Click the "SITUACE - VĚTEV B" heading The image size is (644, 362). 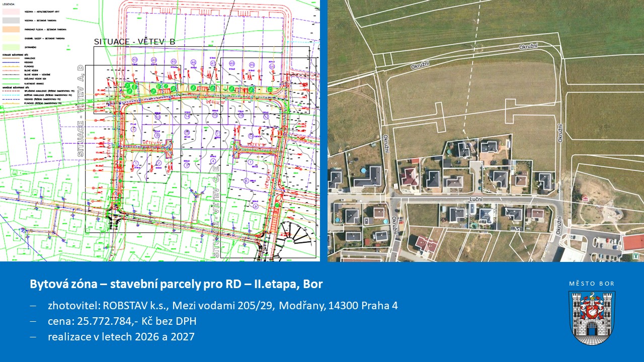point(134,42)
